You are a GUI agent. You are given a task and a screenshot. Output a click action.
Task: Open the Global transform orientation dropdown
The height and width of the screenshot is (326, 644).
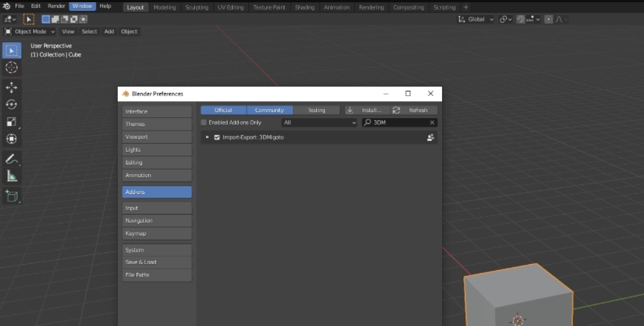(x=476, y=19)
